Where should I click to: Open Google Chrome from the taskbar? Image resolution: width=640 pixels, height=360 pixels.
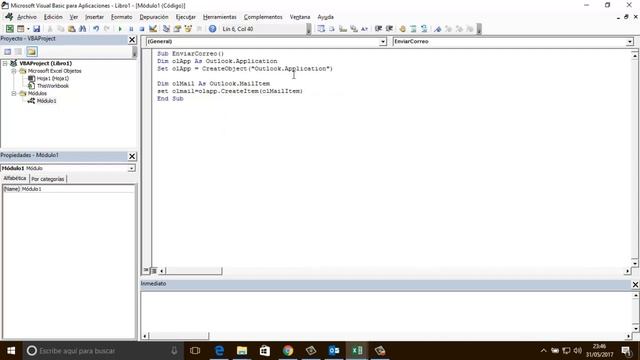pos(288,351)
